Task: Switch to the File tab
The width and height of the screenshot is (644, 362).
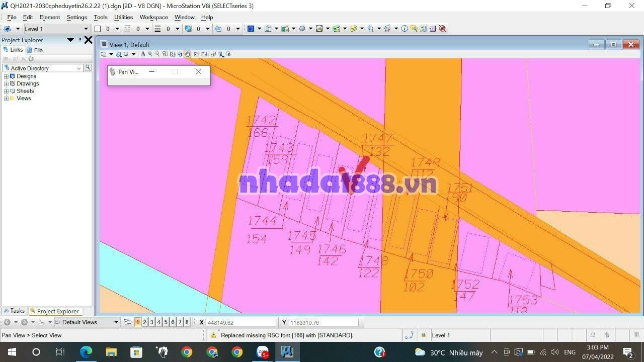Action: 35,50
